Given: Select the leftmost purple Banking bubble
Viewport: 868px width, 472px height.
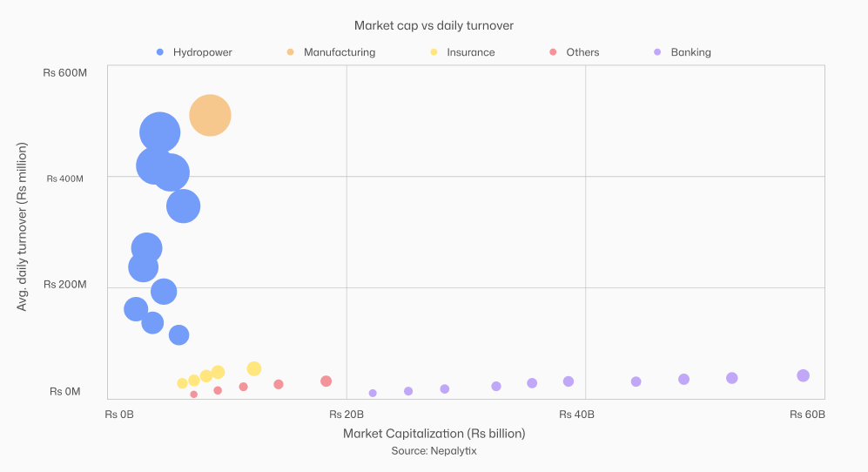Looking at the screenshot, I should (x=373, y=393).
